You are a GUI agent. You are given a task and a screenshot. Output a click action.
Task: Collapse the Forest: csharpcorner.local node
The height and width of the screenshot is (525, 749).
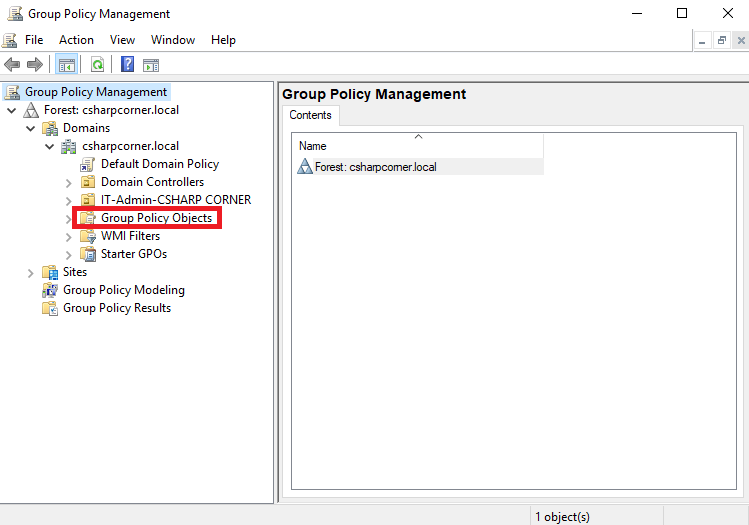pos(12,111)
